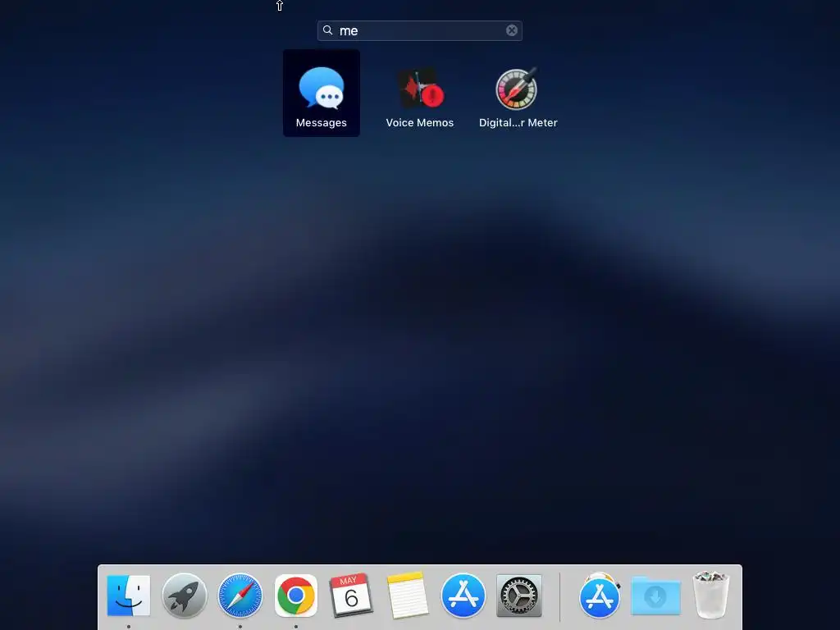This screenshot has width=840, height=630.
Task: Launch Voice Memos from search results
Action: click(420, 89)
